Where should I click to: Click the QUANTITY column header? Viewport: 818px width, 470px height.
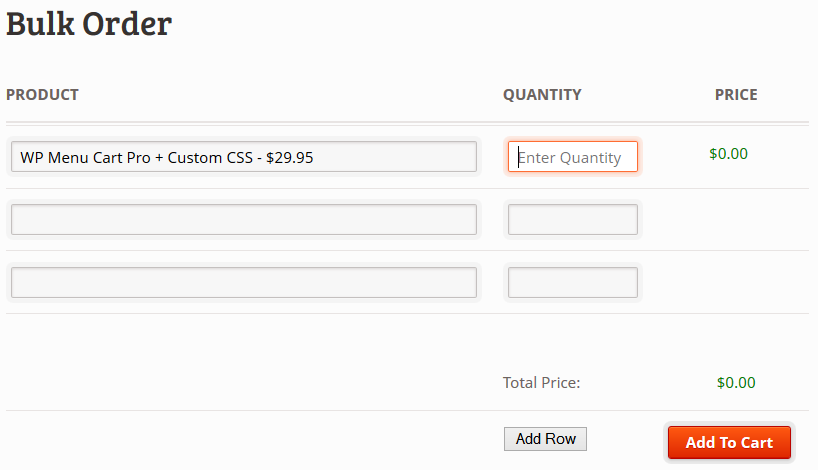(542, 95)
